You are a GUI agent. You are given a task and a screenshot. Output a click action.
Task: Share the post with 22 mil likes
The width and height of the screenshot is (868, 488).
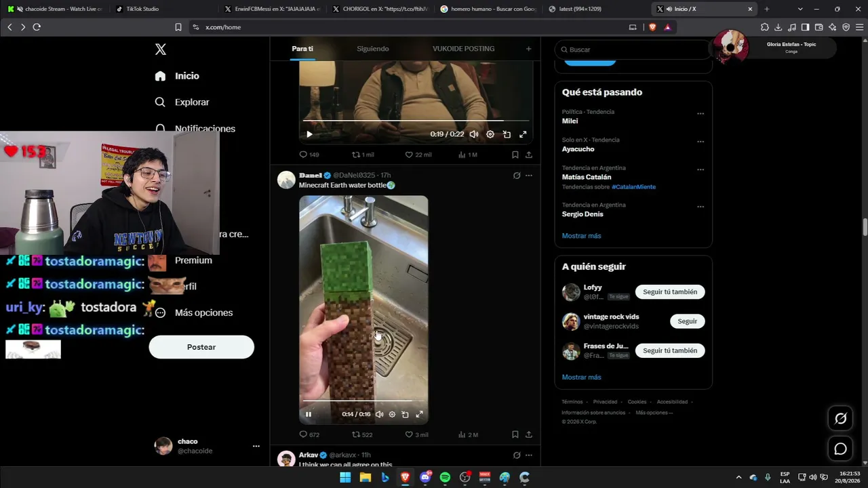529,155
